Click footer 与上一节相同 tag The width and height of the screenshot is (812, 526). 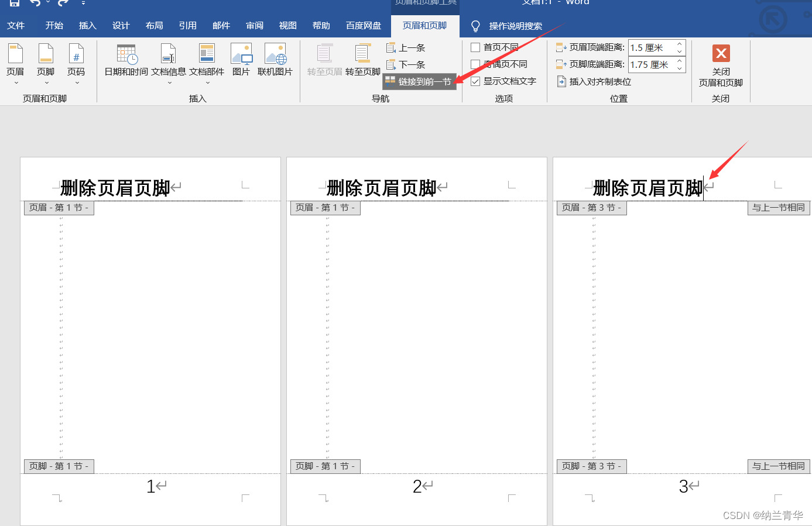779,466
